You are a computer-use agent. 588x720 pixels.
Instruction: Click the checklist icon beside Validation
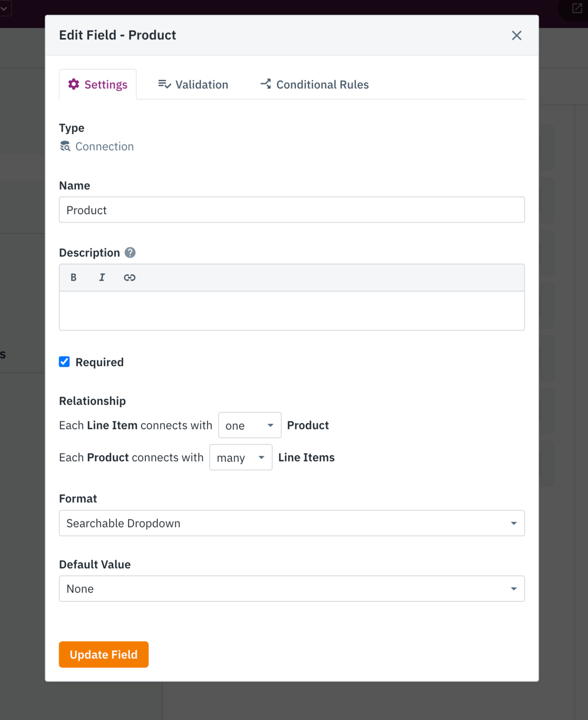click(x=164, y=84)
